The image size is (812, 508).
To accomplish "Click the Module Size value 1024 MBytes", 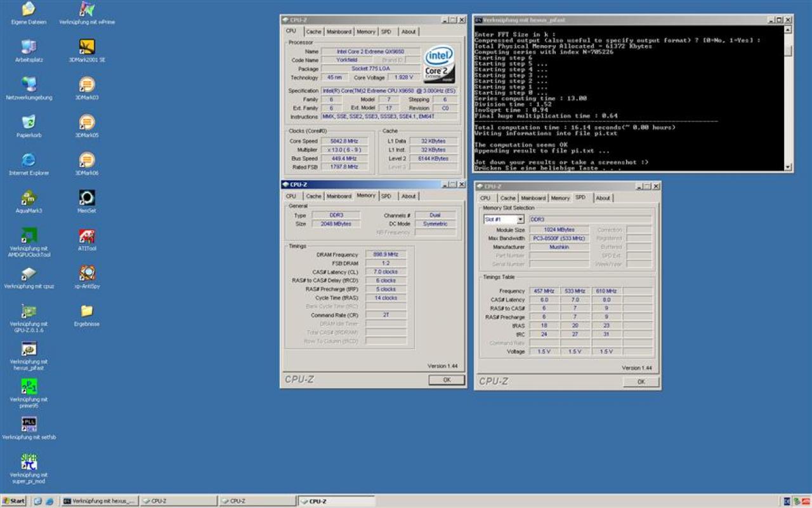I will tap(559, 230).
